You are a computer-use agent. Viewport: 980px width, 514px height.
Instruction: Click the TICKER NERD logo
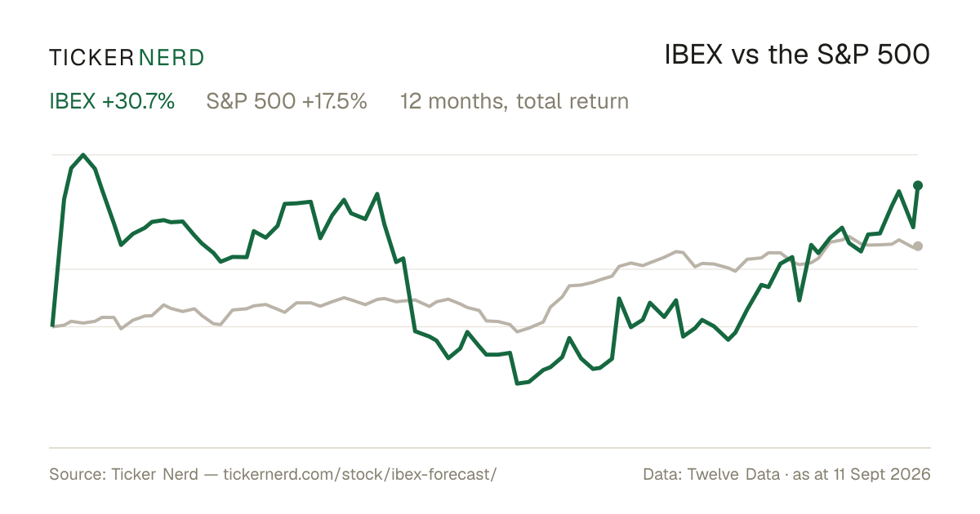[127, 58]
